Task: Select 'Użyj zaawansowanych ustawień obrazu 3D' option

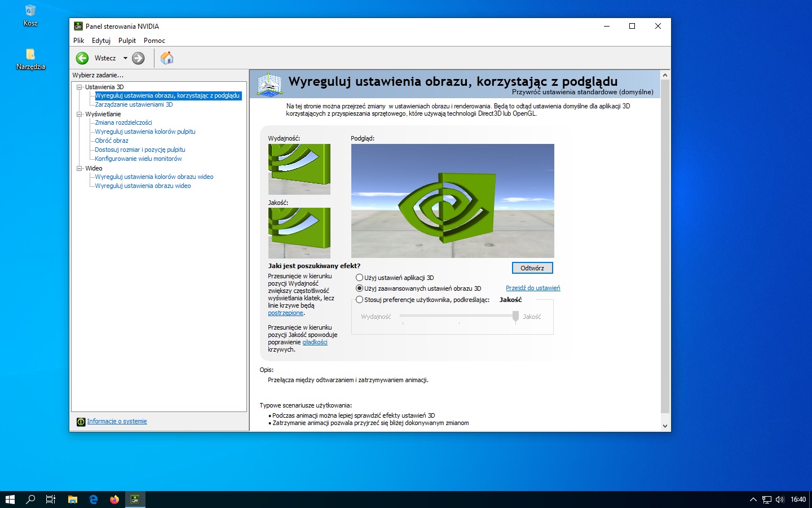Action: tap(359, 288)
